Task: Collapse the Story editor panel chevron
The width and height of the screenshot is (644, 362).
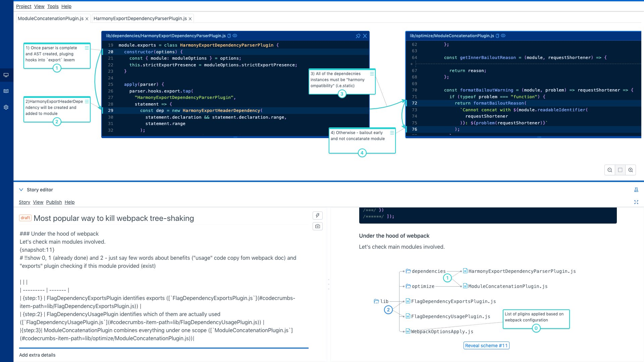Action: tap(21, 190)
